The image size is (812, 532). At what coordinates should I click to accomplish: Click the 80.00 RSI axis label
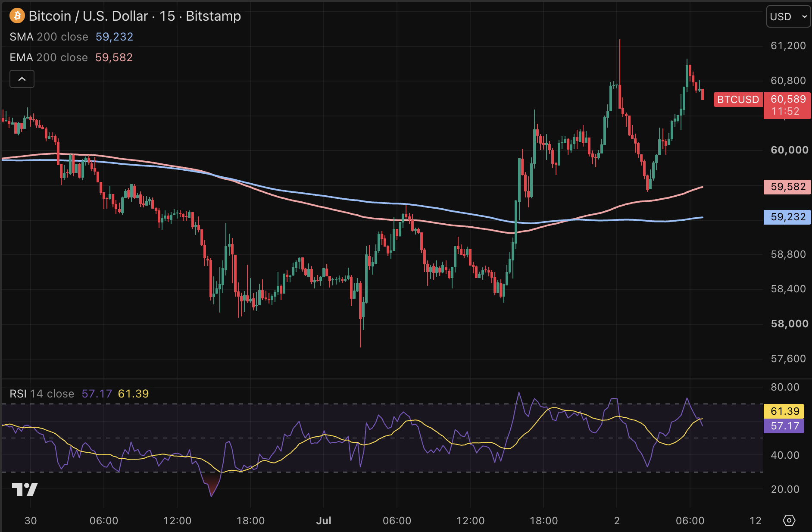(785, 387)
